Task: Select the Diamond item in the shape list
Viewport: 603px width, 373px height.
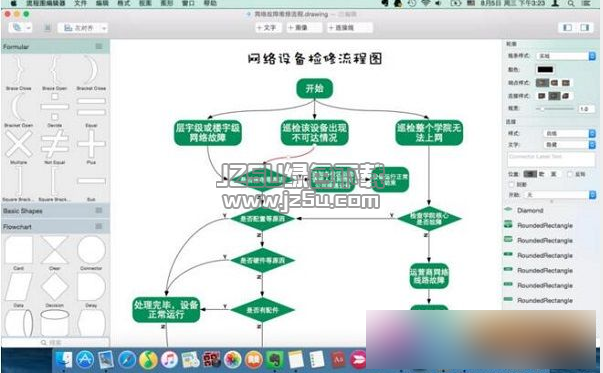Action: [530, 210]
